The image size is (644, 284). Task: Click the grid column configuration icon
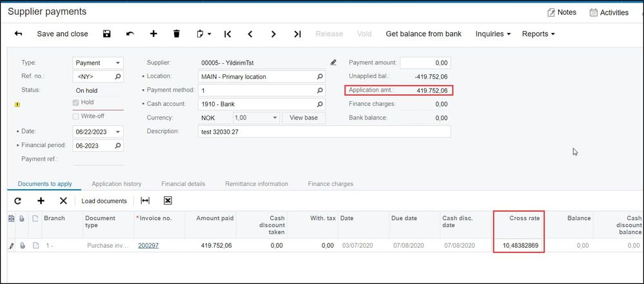click(x=12, y=219)
